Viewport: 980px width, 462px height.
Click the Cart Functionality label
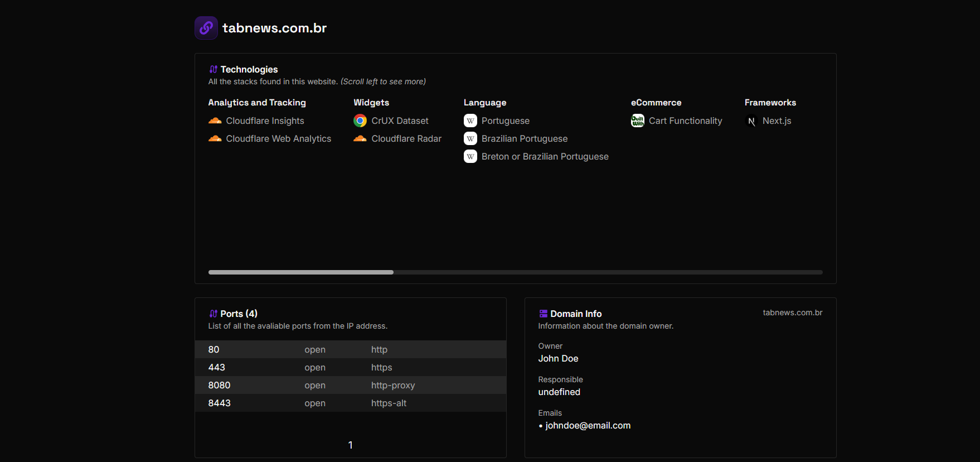click(x=686, y=121)
